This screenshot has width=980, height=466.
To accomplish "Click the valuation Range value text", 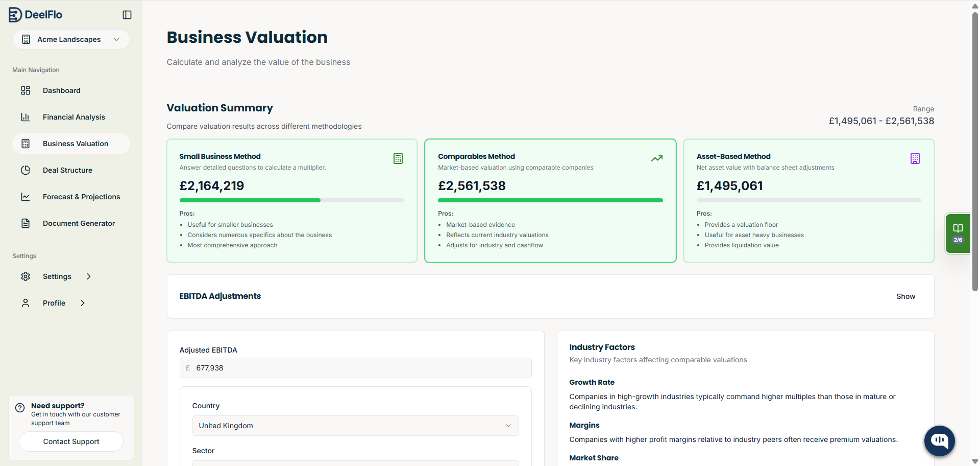I will click(881, 121).
